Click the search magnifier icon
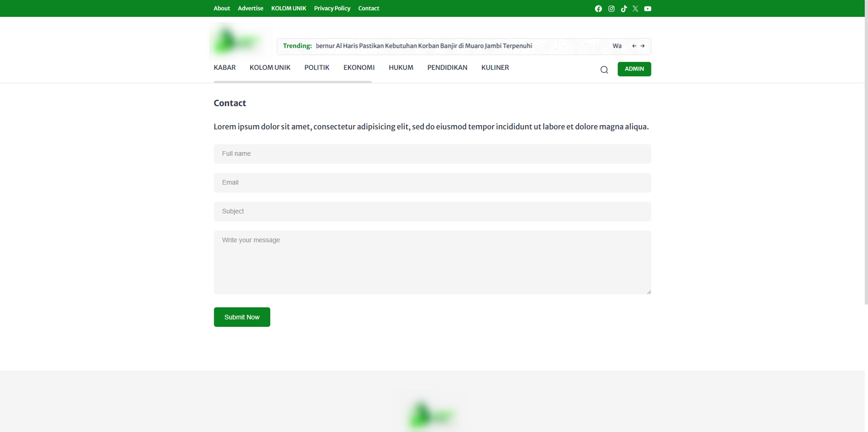Viewport: 868px width, 432px height. click(604, 70)
